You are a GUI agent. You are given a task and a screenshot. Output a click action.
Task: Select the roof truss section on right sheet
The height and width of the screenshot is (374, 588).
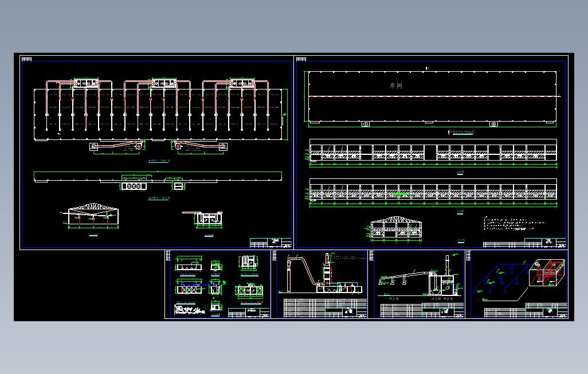click(x=396, y=227)
